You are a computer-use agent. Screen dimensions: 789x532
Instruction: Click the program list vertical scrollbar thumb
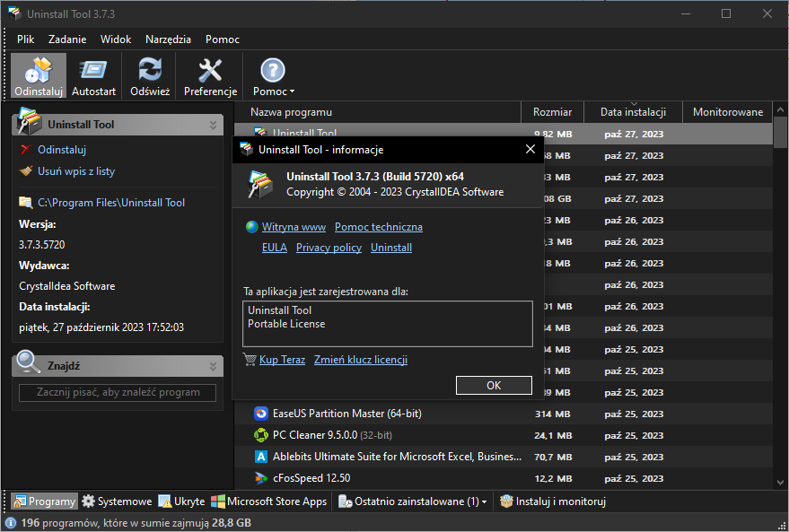click(780, 131)
